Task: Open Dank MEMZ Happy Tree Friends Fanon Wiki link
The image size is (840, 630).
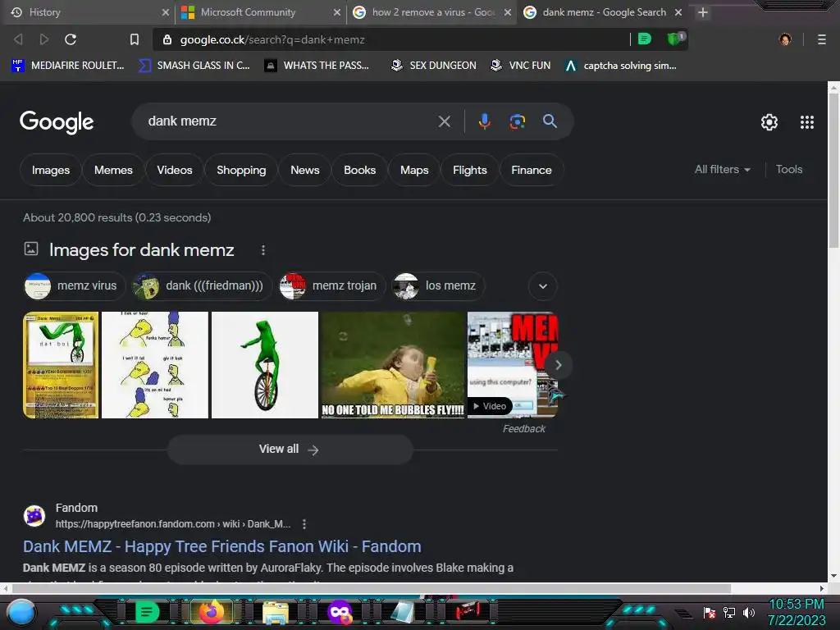Action: 221,546
